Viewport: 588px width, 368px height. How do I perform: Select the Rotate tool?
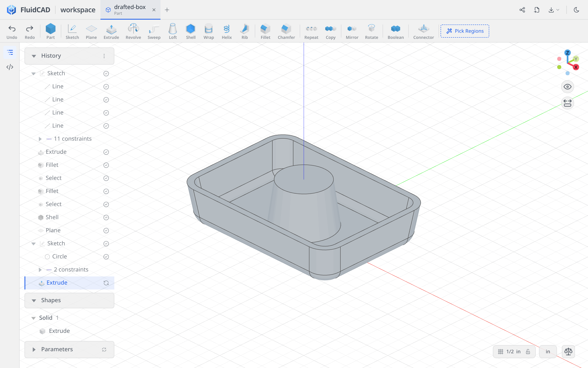[x=372, y=31]
